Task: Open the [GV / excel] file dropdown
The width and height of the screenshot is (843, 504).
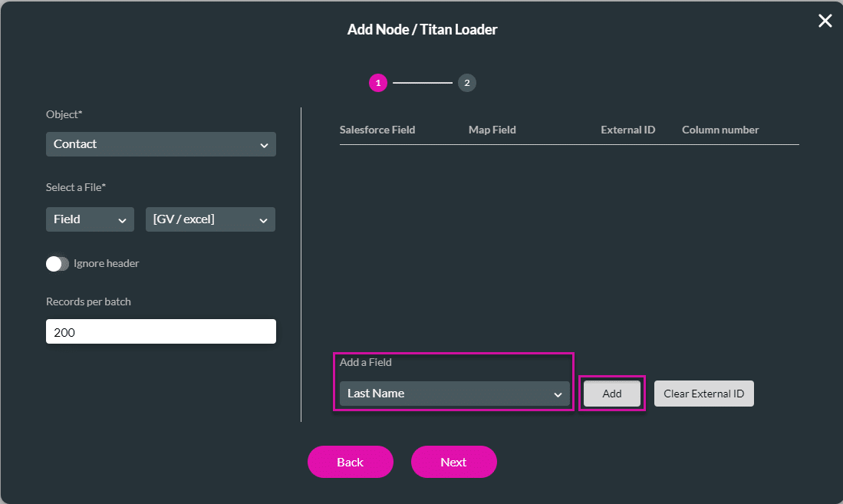Action: tap(210, 219)
